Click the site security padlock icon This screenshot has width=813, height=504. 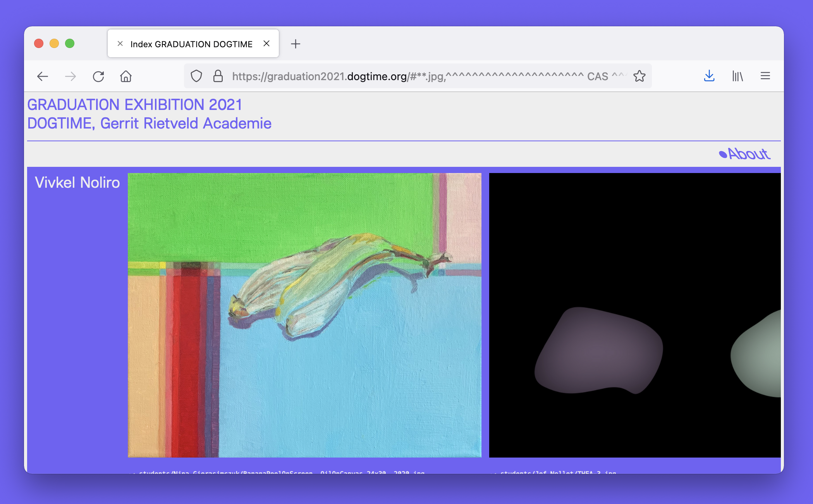tap(218, 76)
